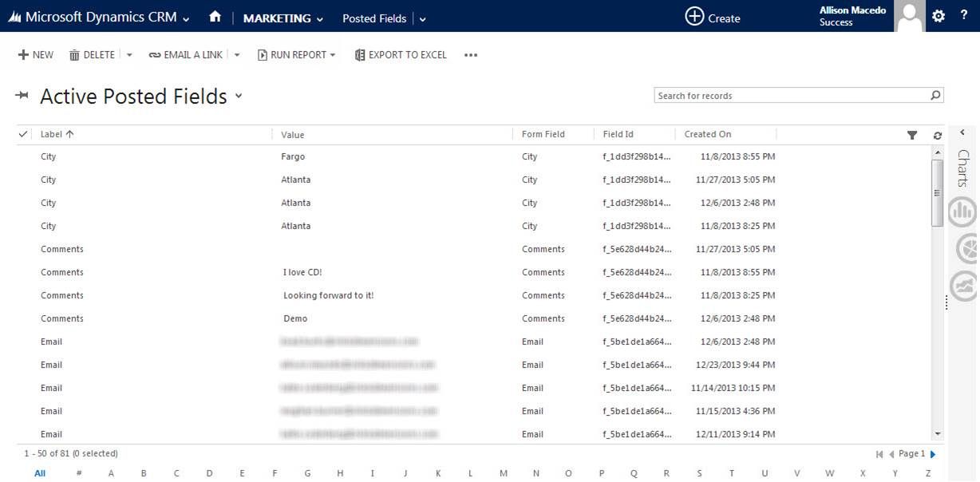Click the New record button
The height and width of the screenshot is (482, 980).
[36, 55]
